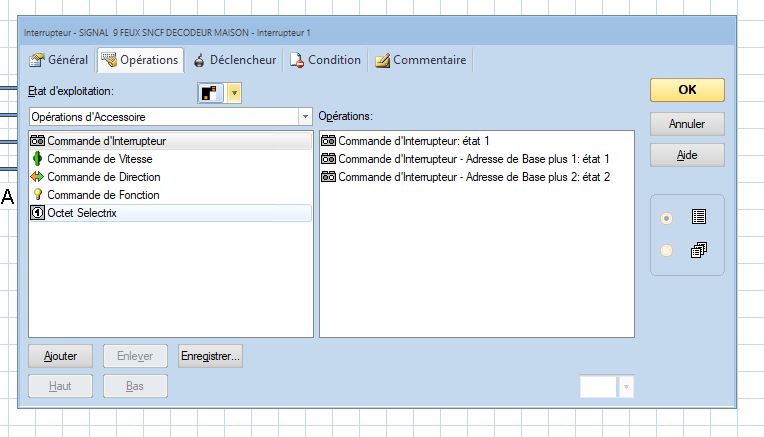Click the Commande de Vitesse green icon
The width and height of the screenshot is (764, 437).
[38, 159]
